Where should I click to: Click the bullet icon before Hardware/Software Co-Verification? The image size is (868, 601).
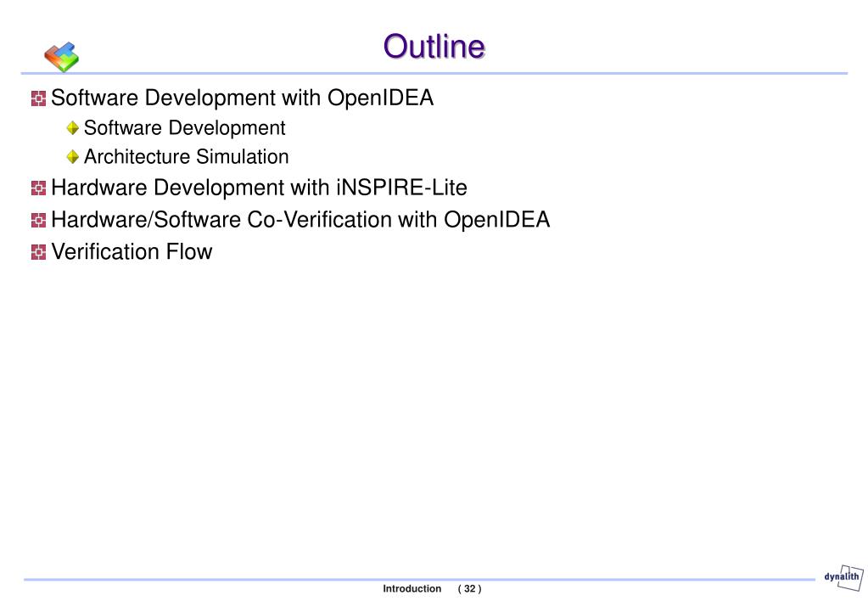(38, 221)
